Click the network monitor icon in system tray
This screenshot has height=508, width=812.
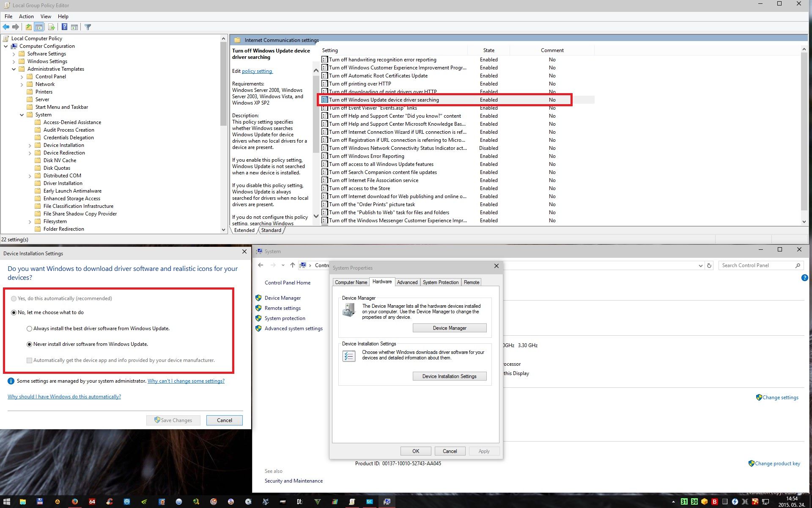coord(765,502)
